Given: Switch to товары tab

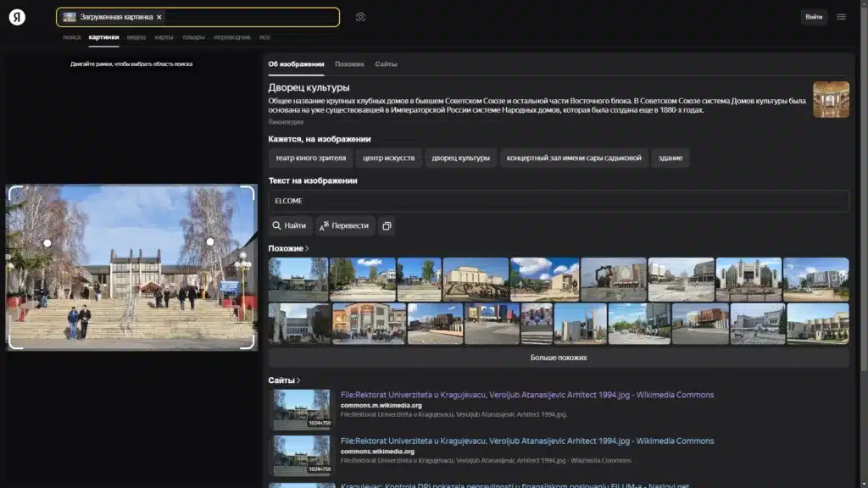Looking at the screenshot, I should pyautogui.click(x=194, y=37).
